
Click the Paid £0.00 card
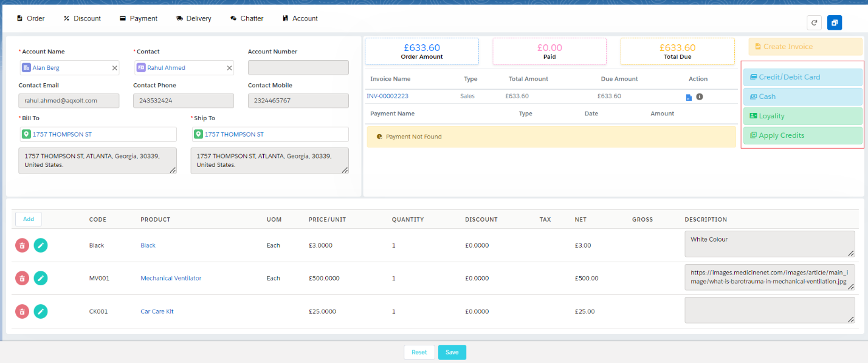point(549,52)
